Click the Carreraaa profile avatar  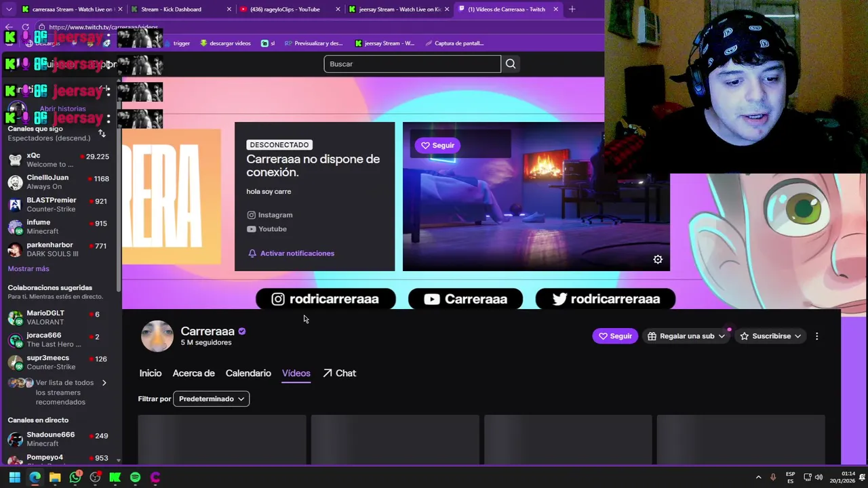point(157,336)
